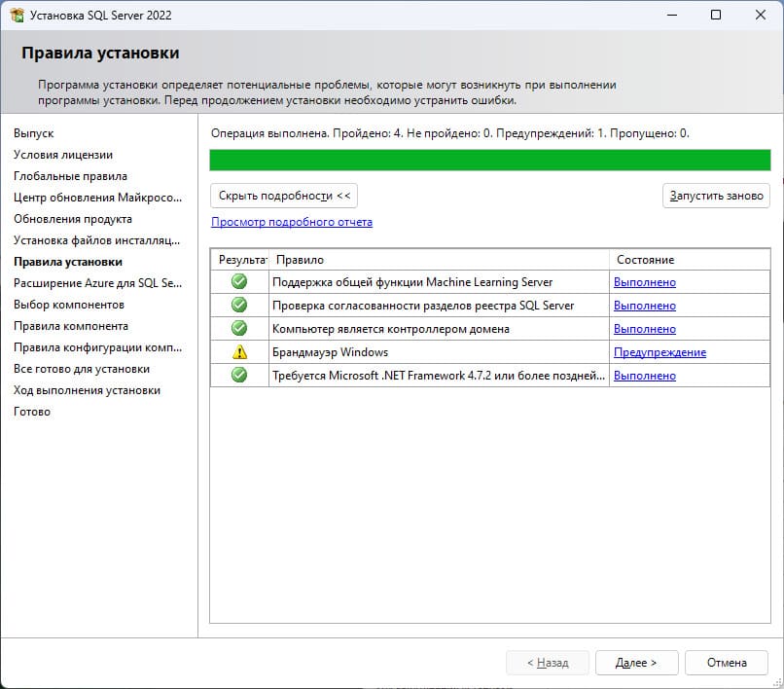Click rule text Поддержка общей функции Machine Learning Server
Viewport: 784px width, 689px height.
pyautogui.click(x=412, y=282)
